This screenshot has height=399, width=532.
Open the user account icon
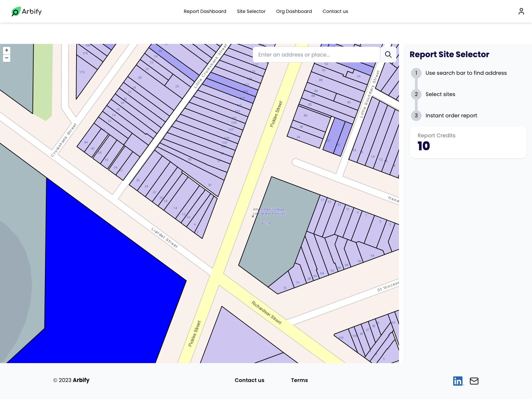521,11
